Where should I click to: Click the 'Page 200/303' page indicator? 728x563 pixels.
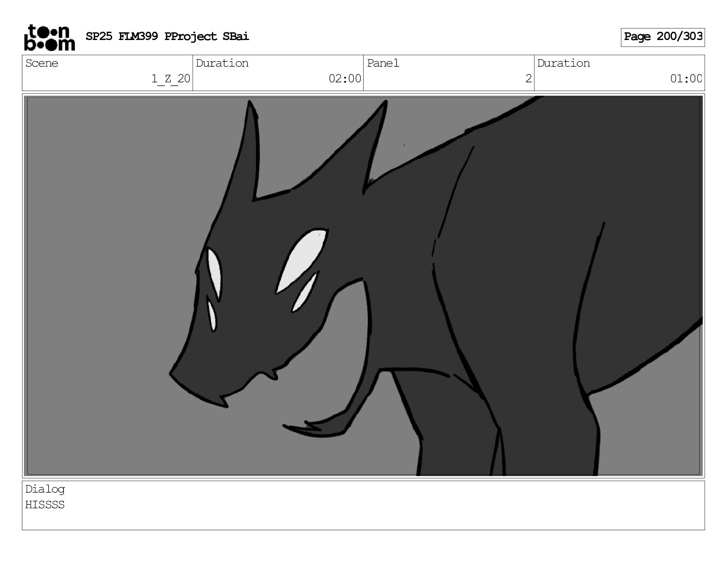663,37
